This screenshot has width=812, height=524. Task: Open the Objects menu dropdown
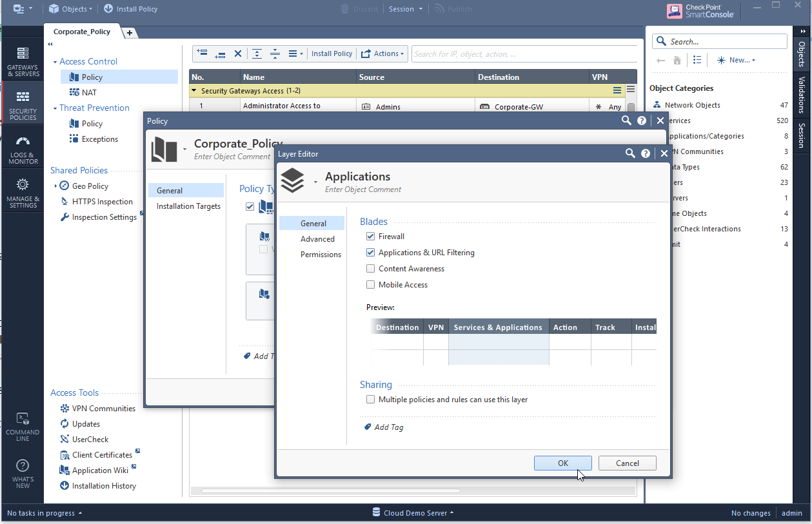71,9
